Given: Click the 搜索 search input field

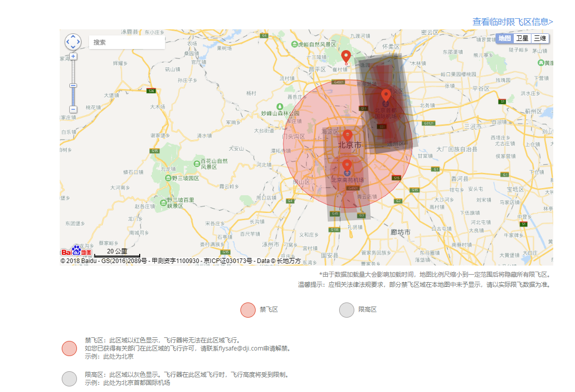Looking at the screenshot, I should pos(127,42).
